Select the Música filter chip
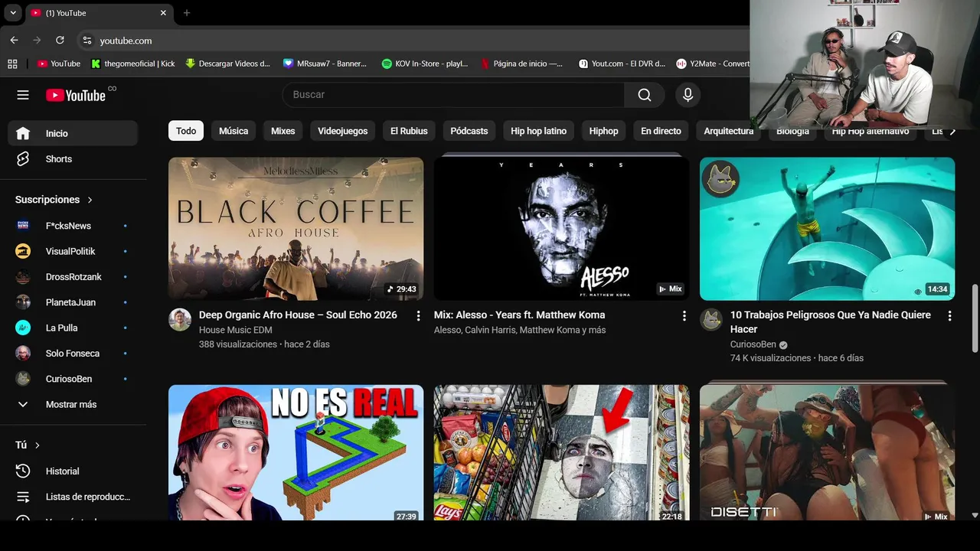The width and height of the screenshot is (980, 551). pos(234,131)
